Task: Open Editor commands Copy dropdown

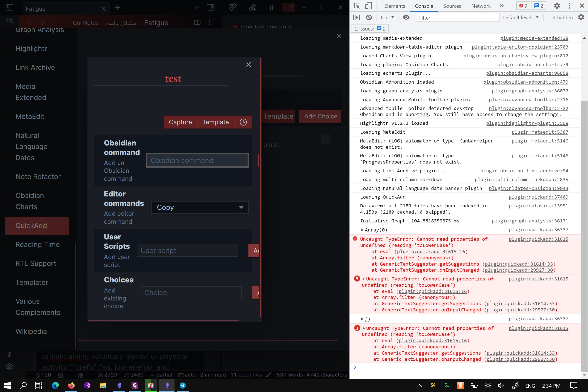Action: [x=200, y=207]
